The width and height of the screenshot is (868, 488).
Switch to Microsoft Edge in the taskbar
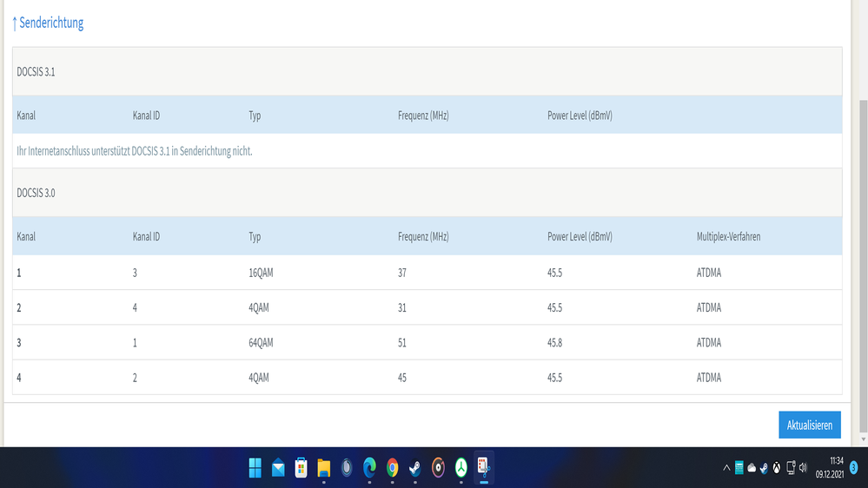pos(369,468)
